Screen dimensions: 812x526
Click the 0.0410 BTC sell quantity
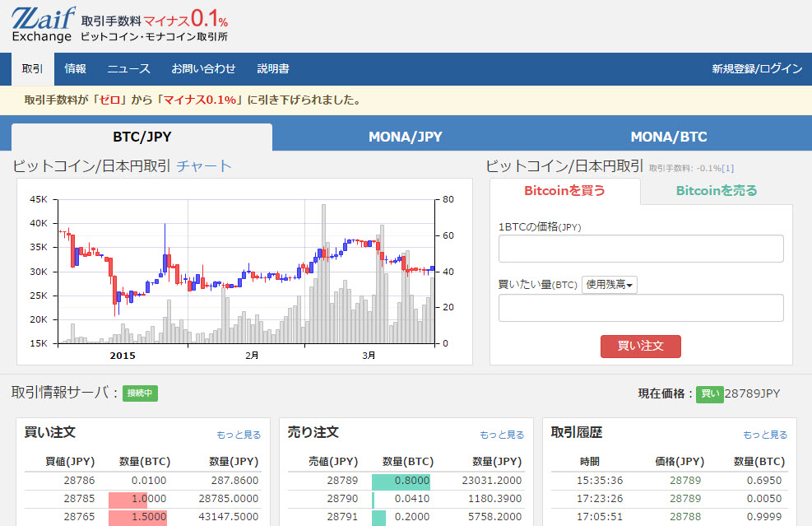tap(411, 499)
